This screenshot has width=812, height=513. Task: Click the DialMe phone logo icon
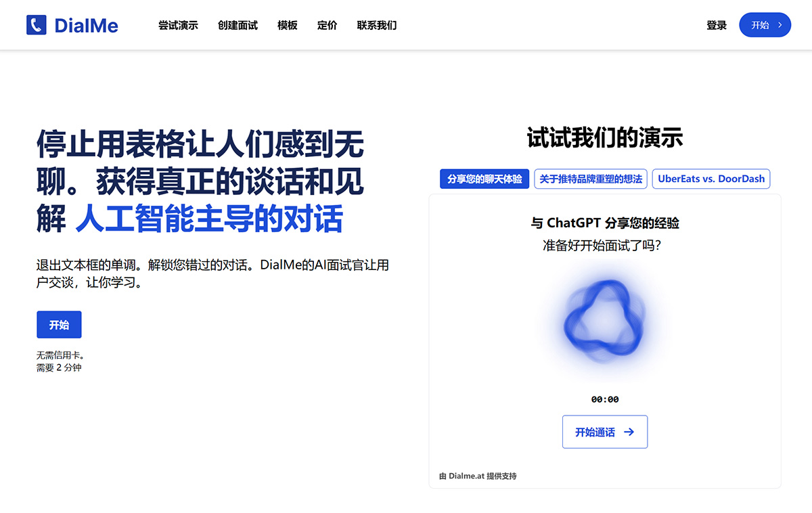[36, 24]
